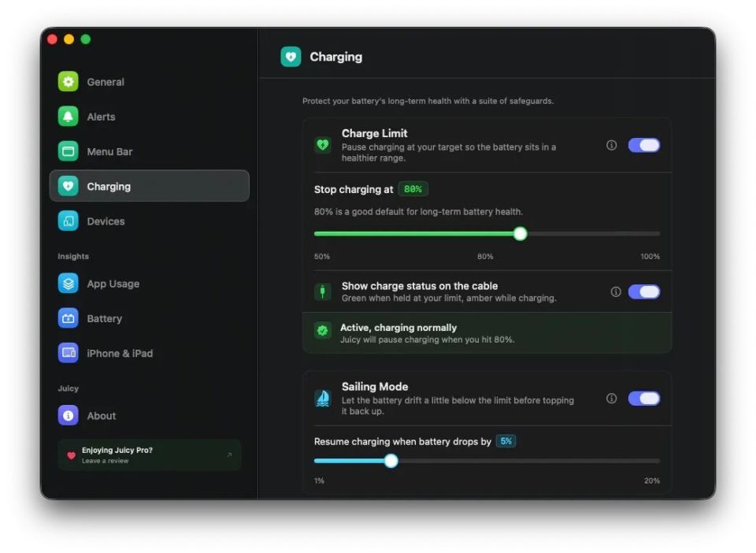Click the Devices icon in sidebar
756x553 pixels.
pyautogui.click(x=68, y=221)
